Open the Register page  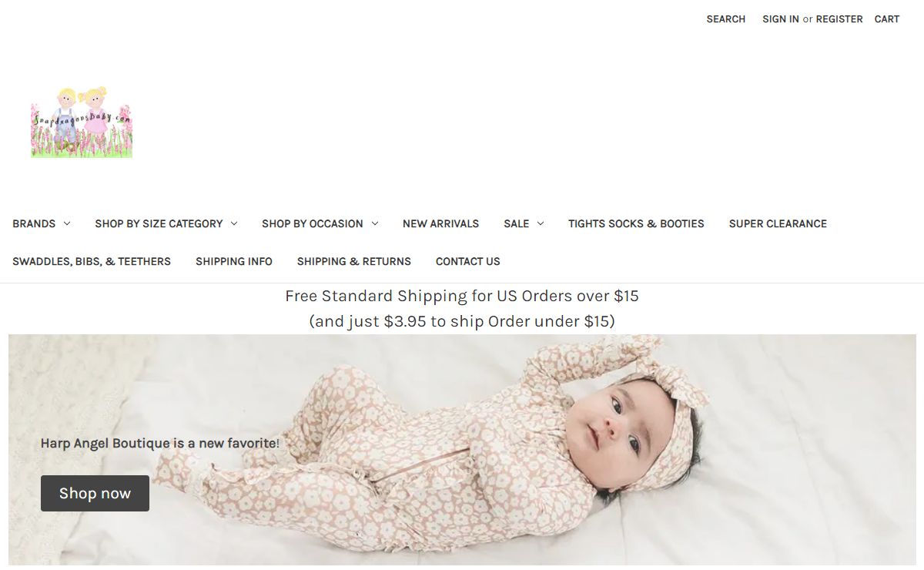tap(839, 19)
